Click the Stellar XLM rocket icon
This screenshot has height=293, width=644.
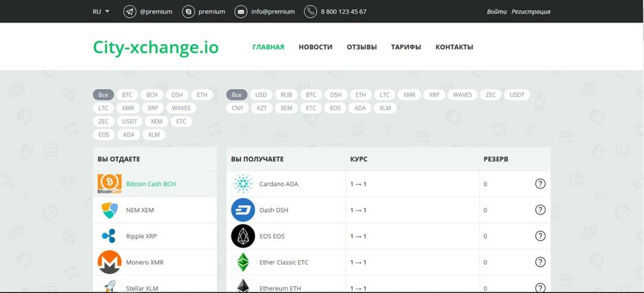pyautogui.click(x=110, y=286)
